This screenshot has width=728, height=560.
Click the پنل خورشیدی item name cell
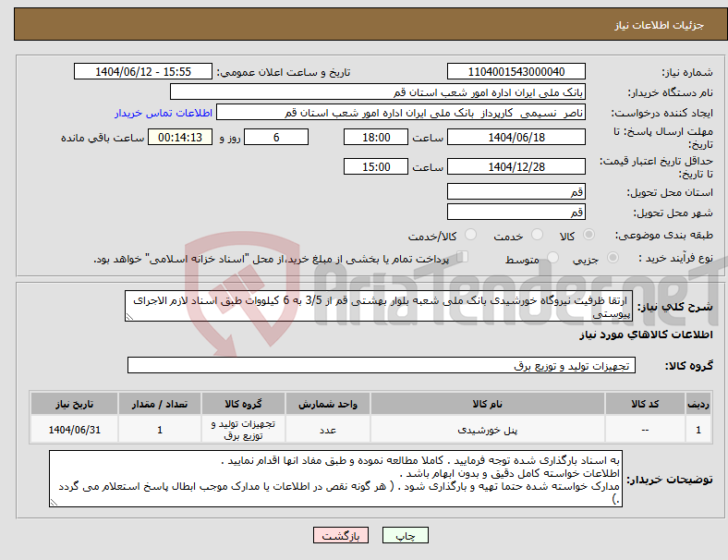pos(488,430)
